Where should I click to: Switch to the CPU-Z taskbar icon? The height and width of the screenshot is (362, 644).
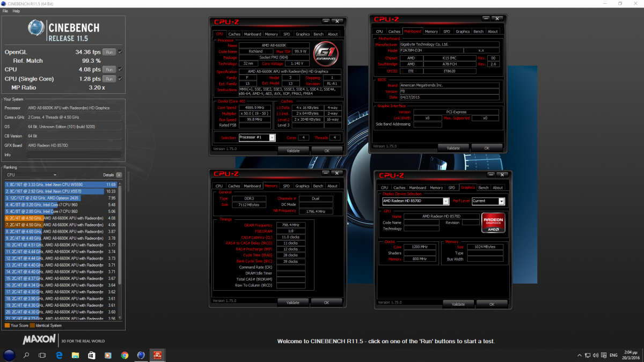[x=158, y=355]
